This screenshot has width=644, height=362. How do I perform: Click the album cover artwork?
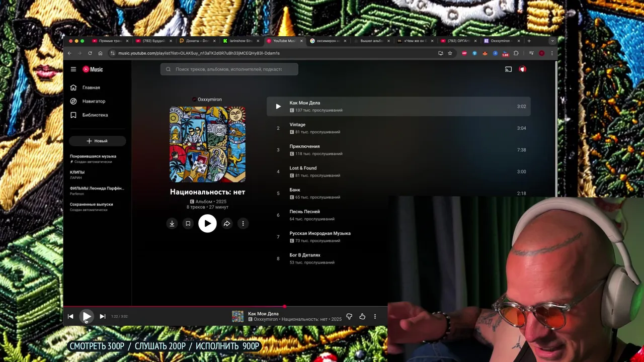tap(207, 144)
